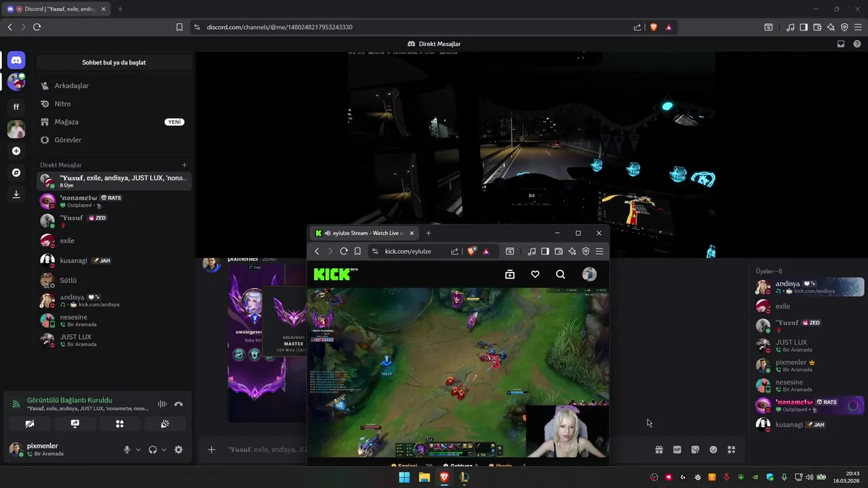The image size is (868, 488).
Task: Open gift icon in message bar
Action: [658, 449]
